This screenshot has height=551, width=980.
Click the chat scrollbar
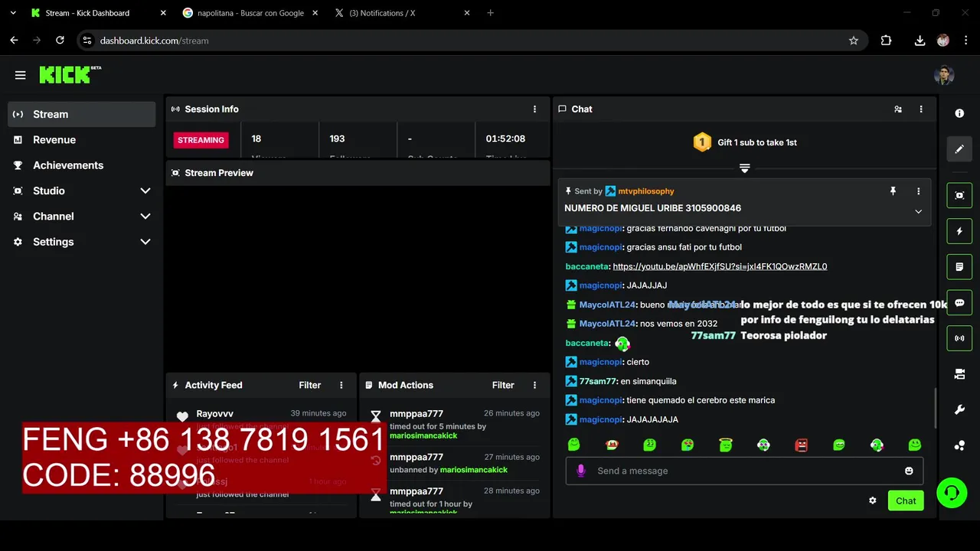(934, 408)
